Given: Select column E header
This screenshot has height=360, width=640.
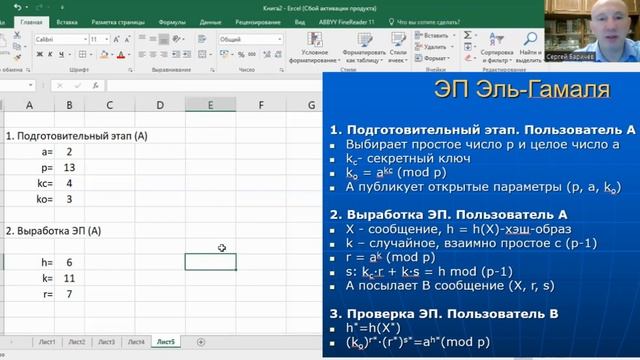Looking at the screenshot, I should tap(210, 105).
